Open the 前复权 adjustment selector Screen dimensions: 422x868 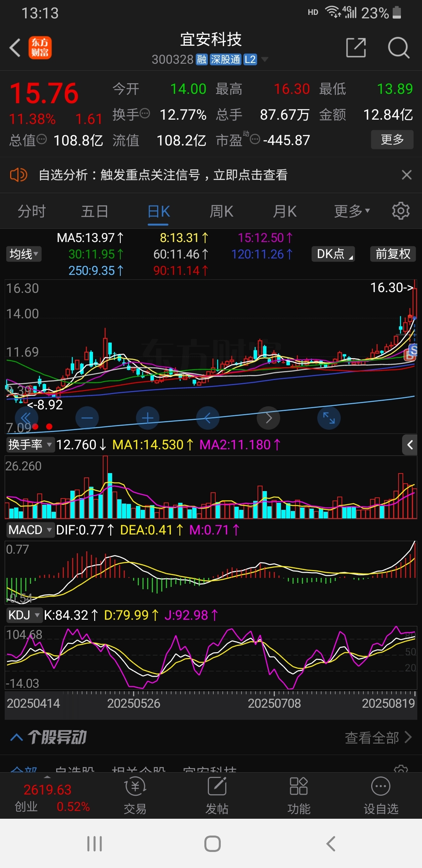393,254
